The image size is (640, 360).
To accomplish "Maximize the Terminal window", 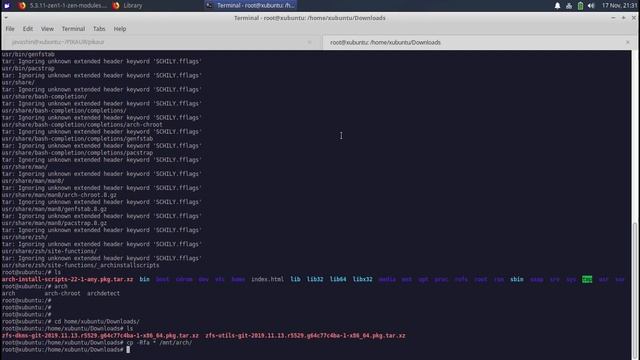I will point(623,18).
